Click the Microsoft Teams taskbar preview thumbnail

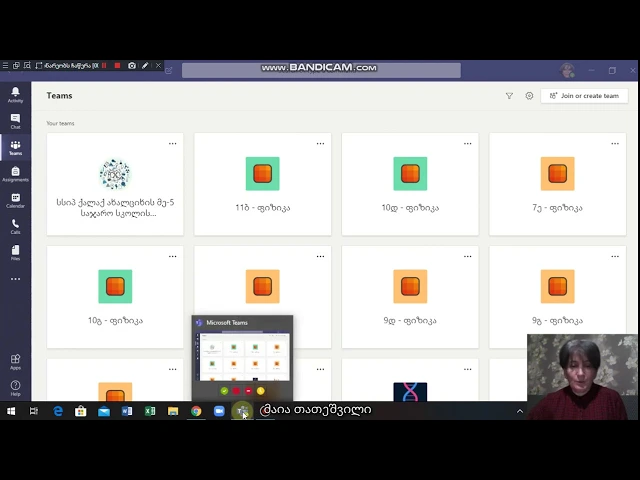coord(242,357)
